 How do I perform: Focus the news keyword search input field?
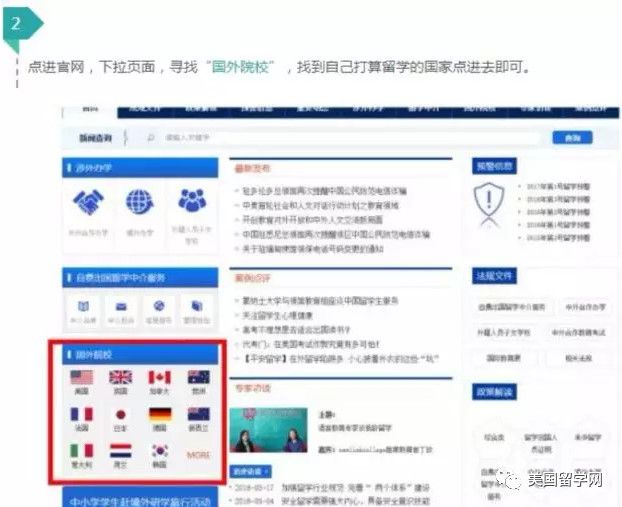click(x=341, y=138)
